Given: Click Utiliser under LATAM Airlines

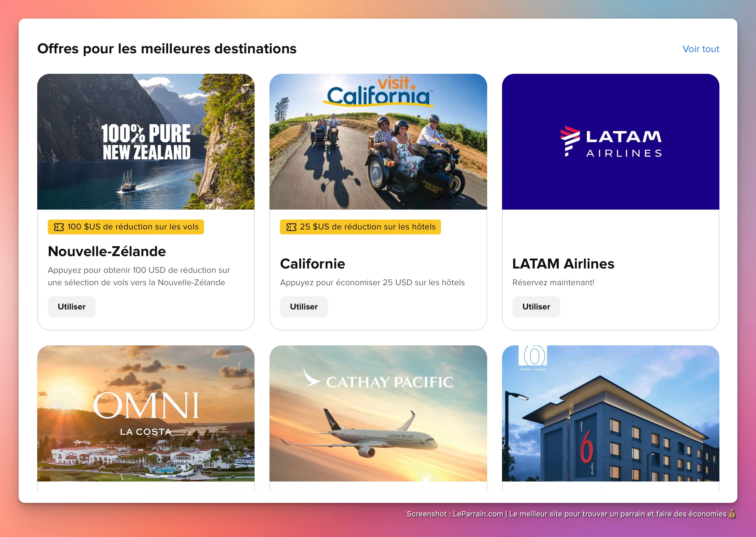Looking at the screenshot, I should coord(536,307).
